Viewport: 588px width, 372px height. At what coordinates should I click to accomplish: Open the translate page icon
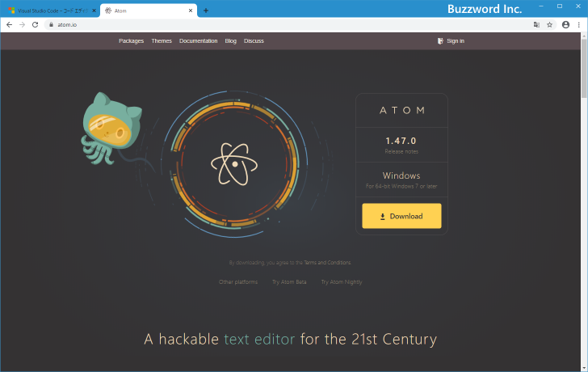(536, 25)
